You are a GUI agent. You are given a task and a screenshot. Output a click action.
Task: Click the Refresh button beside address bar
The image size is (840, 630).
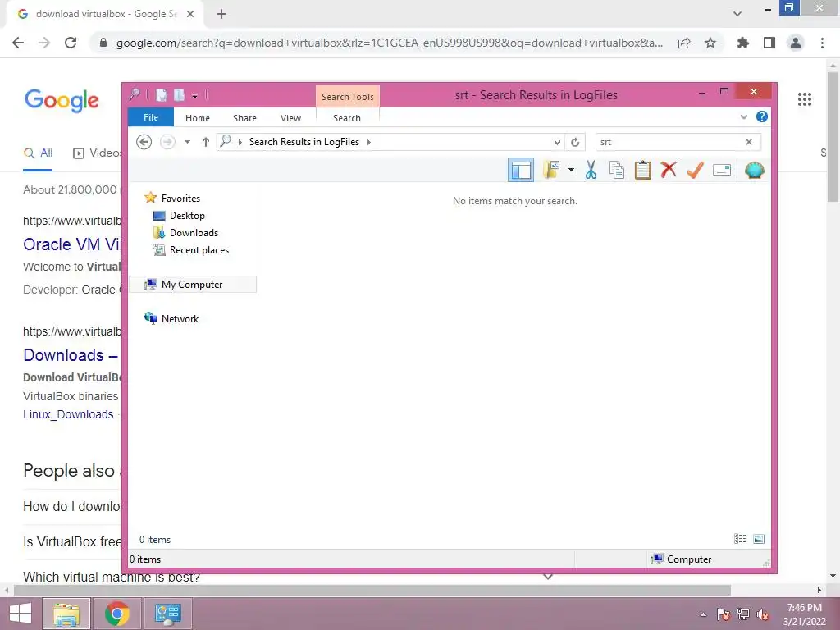[x=575, y=142]
